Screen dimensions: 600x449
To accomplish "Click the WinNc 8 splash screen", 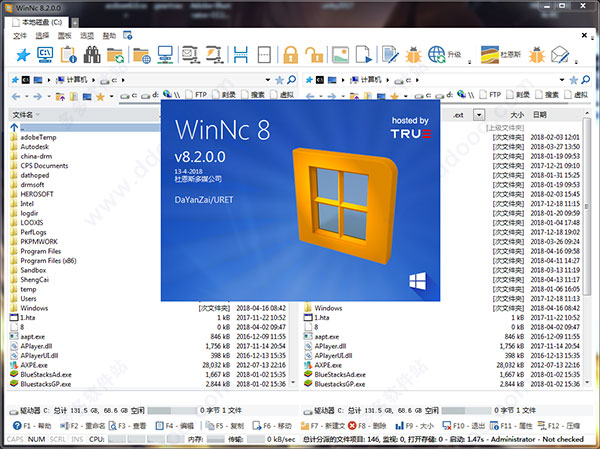I will tap(300, 201).
